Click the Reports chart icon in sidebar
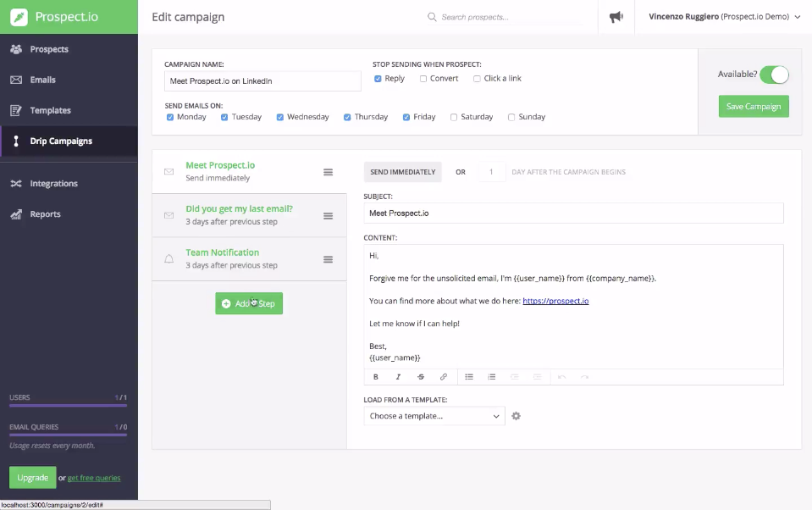Image resolution: width=812 pixels, height=510 pixels. (16, 214)
